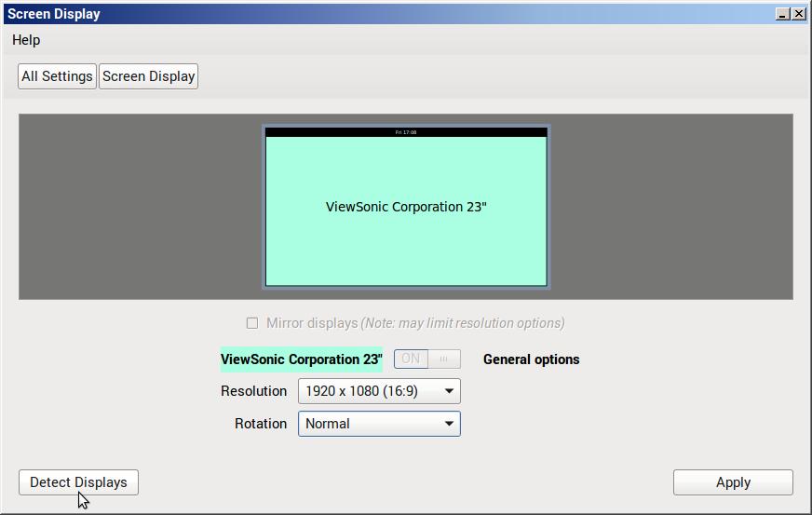Click the arrow on the Resolution dropdown
The height and width of the screenshot is (515, 812).
[x=449, y=391]
